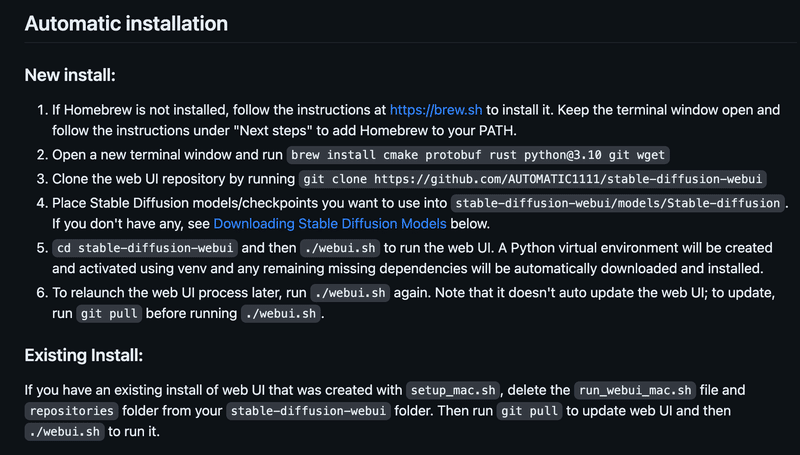Screen dimensions: 800x455
Task: Click the git clone repository command
Action: coord(533,179)
